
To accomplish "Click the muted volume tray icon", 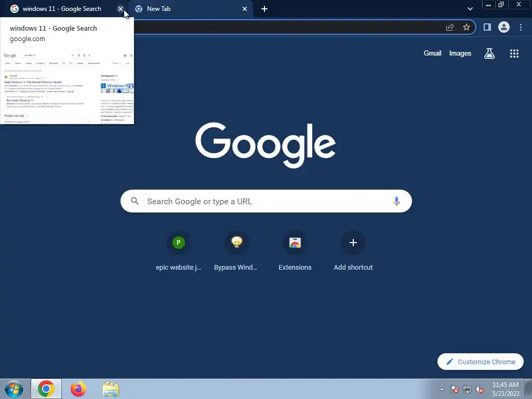I will tap(480, 389).
